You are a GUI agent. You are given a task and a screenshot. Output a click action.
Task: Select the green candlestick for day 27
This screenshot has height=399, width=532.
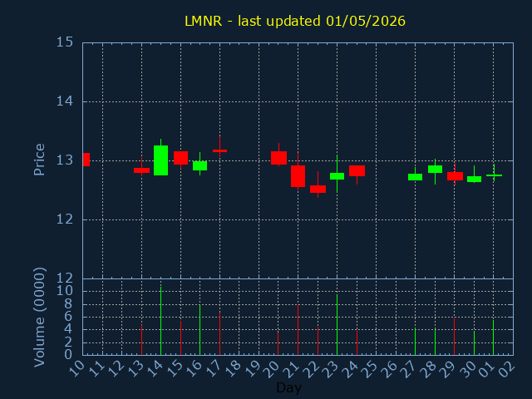[x=416, y=177]
